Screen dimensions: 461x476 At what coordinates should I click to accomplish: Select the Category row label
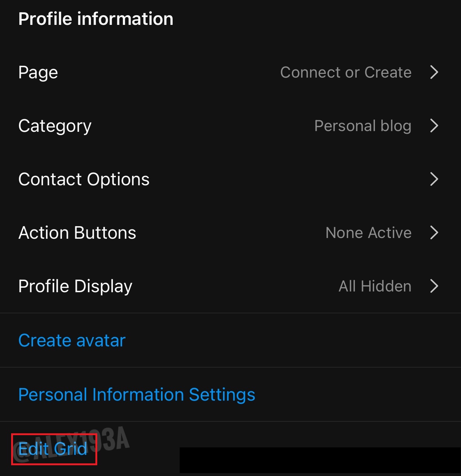point(55,126)
